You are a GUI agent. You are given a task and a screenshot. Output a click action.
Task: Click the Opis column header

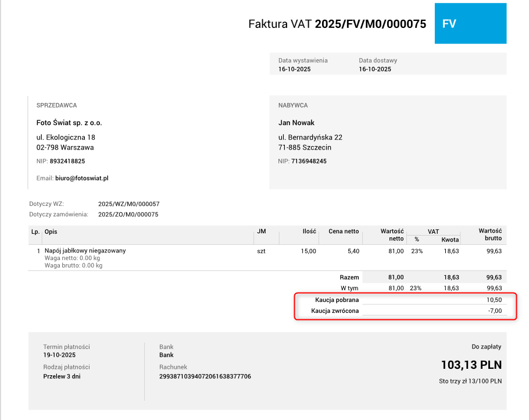tap(51, 232)
